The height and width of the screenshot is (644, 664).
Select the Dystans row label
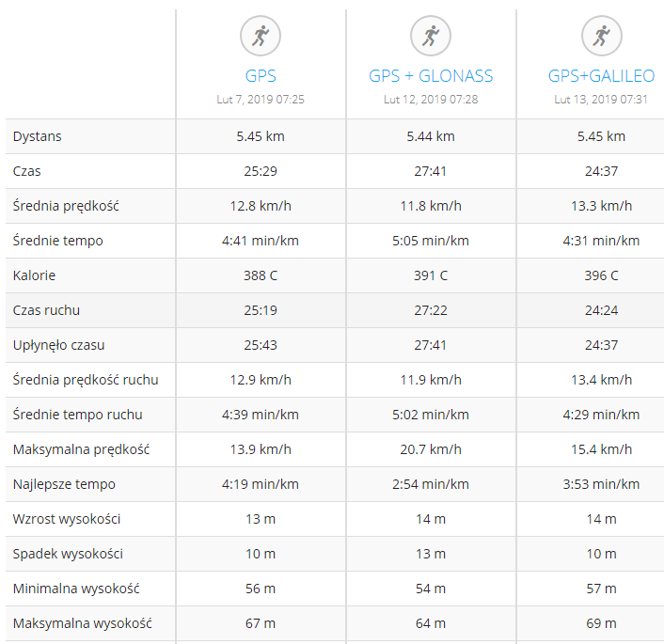[38, 136]
